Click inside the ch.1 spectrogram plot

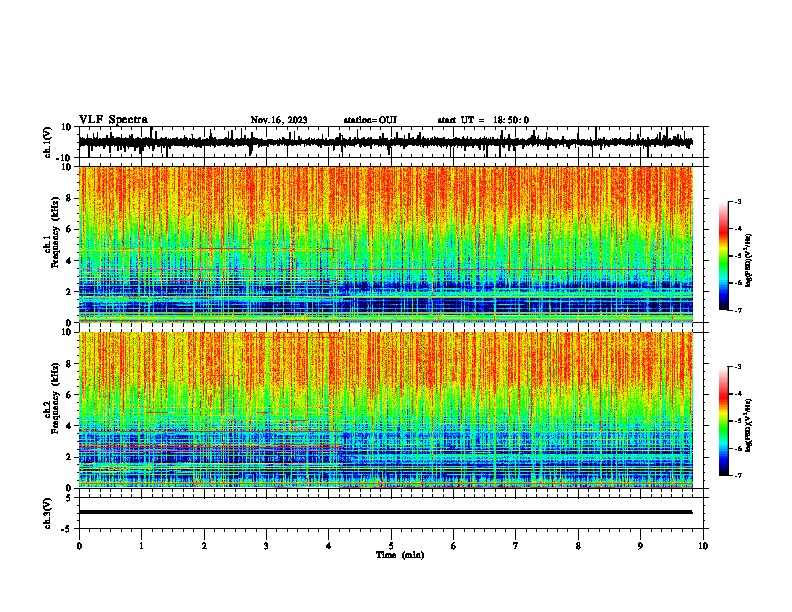coord(386,244)
